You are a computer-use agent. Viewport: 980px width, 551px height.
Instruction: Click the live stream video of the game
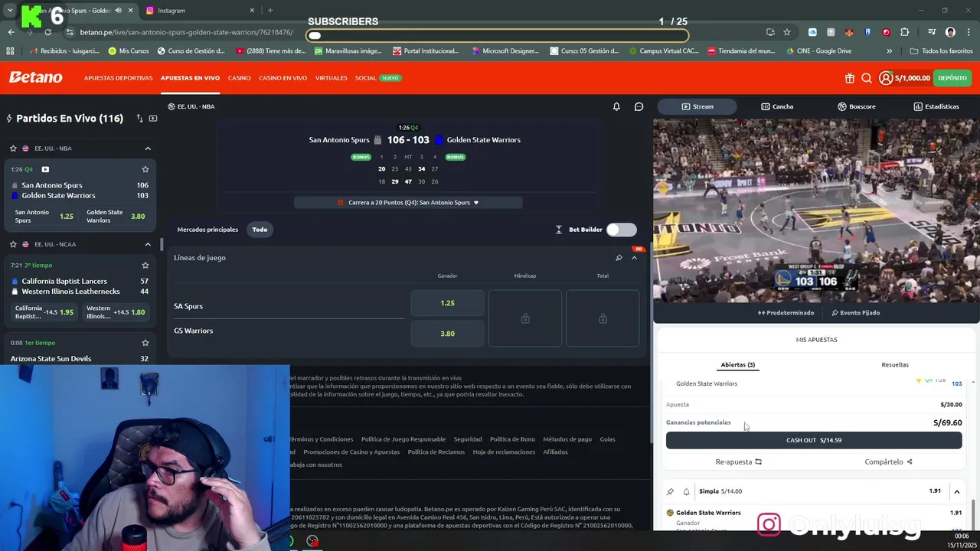click(x=816, y=210)
